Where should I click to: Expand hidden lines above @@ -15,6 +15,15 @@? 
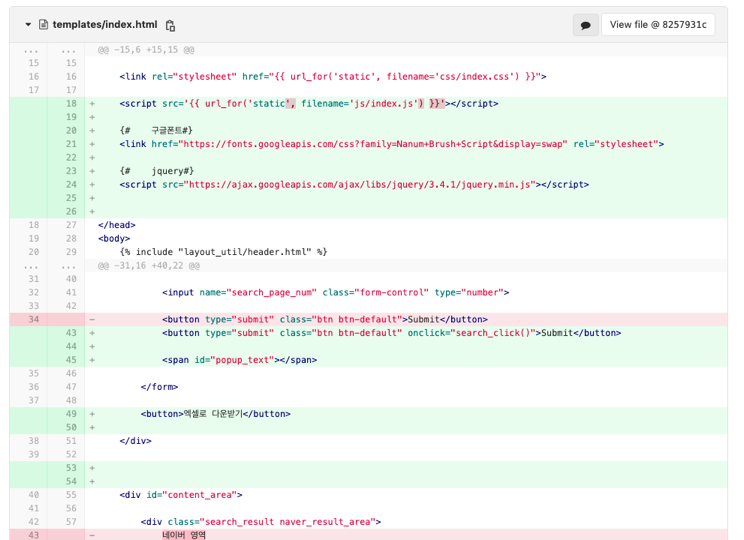point(31,50)
